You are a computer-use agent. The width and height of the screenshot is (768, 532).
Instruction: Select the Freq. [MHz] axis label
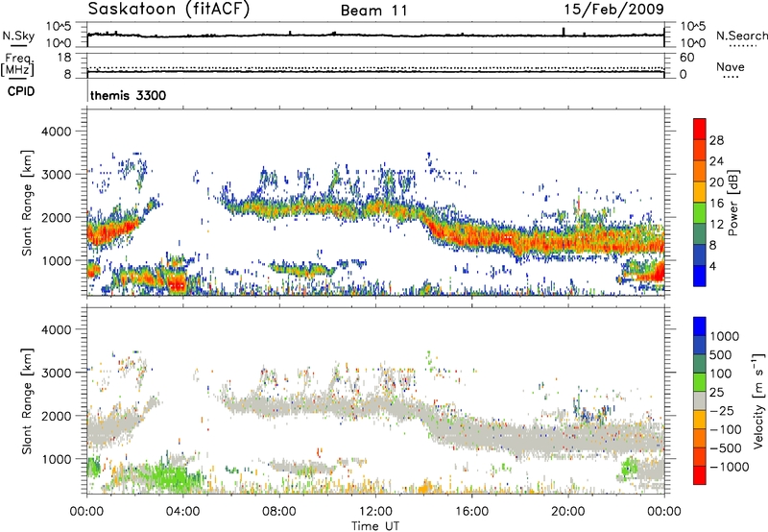(x=17, y=65)
